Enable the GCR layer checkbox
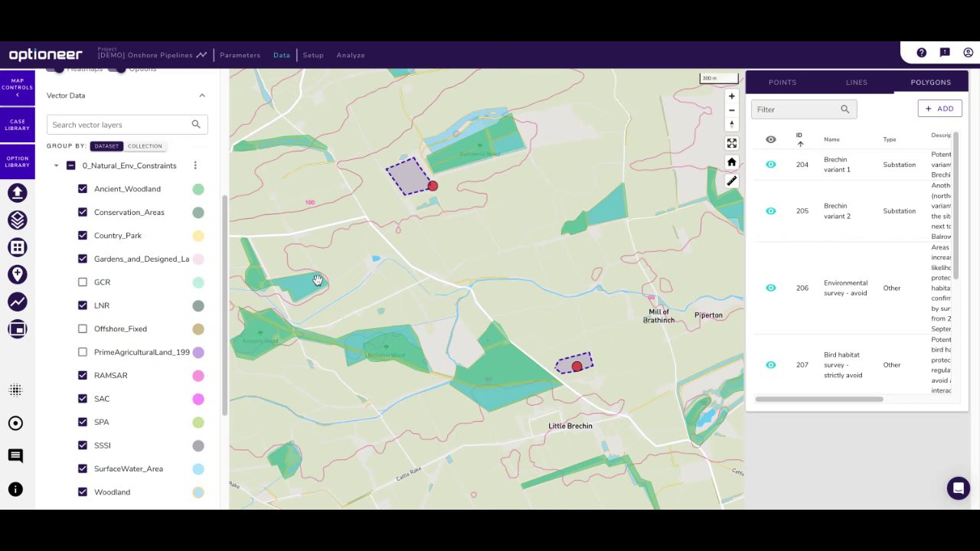The height and width of the screenshot is (551, 980). [83, 282]
